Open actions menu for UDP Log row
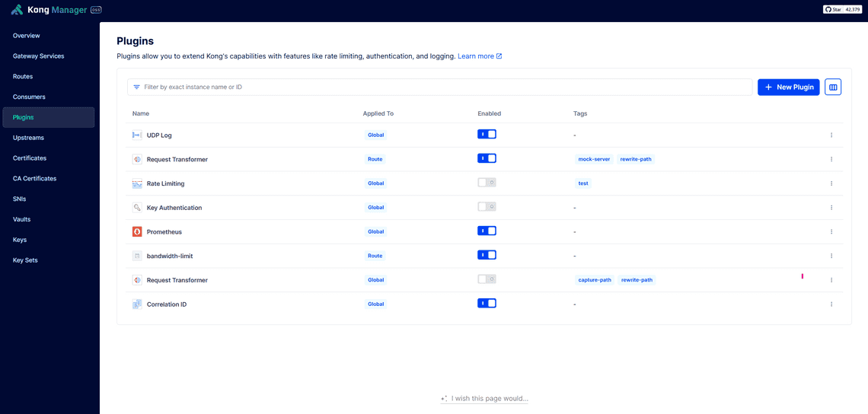This screenshot has width=868, height=414. pos(831,135)
